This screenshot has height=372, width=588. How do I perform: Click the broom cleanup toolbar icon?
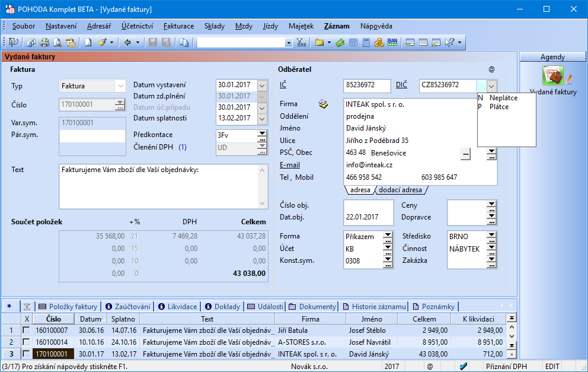(x=102, y=42)
